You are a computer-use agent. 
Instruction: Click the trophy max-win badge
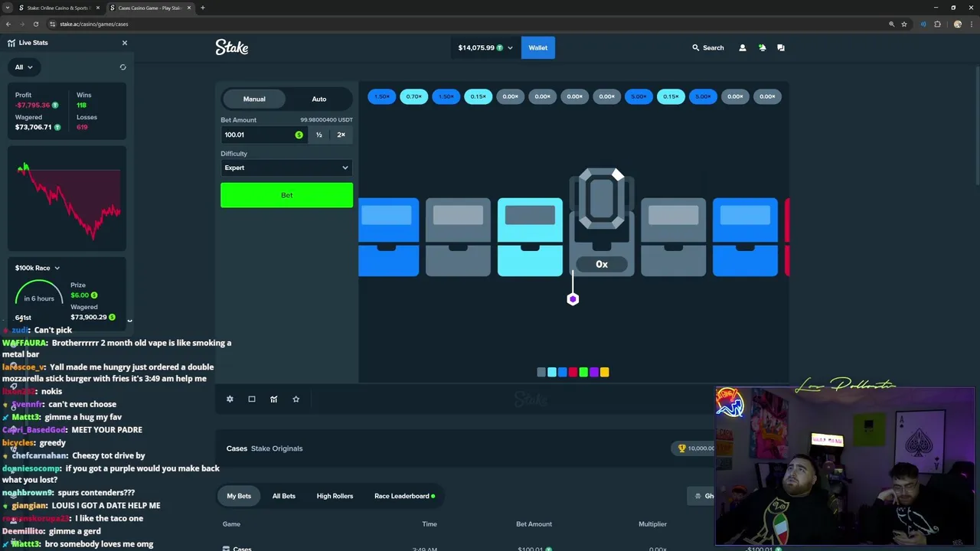click(695, 448)
